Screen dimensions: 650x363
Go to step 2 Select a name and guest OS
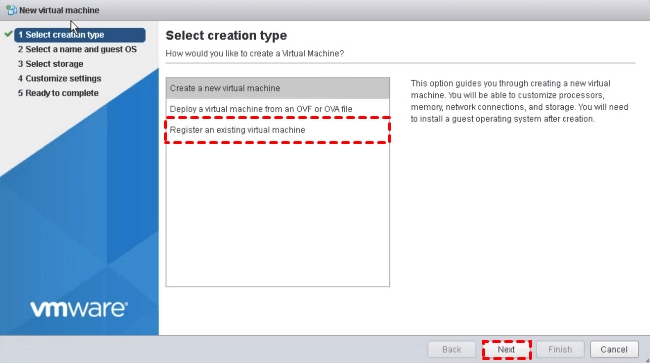tap(77, 49)
